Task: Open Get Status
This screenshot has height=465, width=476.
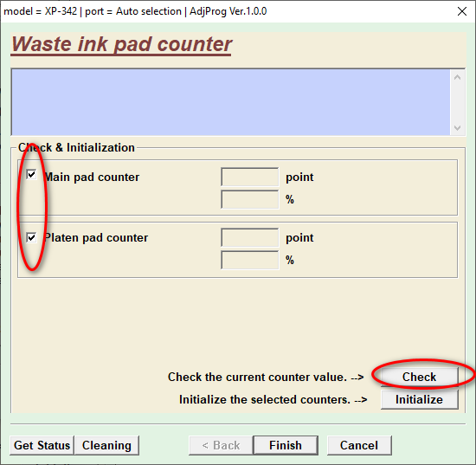Action: point(42,445)
